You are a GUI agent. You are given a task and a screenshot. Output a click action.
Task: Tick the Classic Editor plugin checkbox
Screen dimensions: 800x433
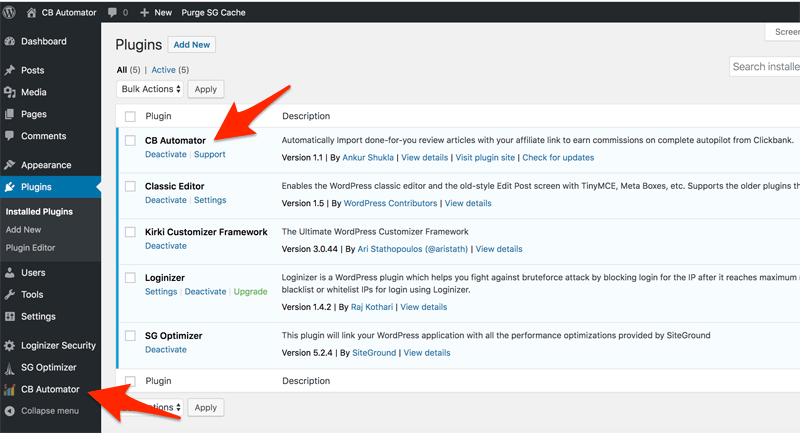130,186
